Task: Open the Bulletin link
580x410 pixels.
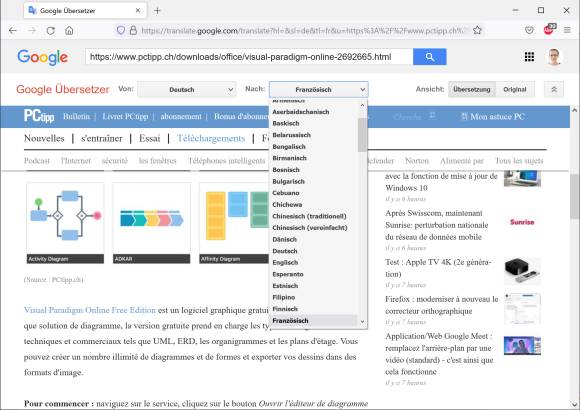Action: point(76,116)
